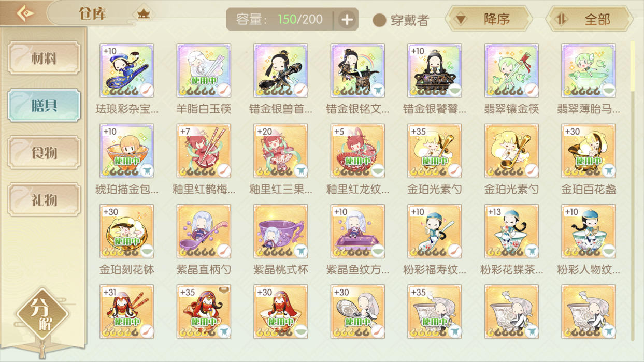Image resolution: width=644 pixels, height=362 pixels.
Task: Click the 分解 decompose button
Action: (x=42, y=313)
